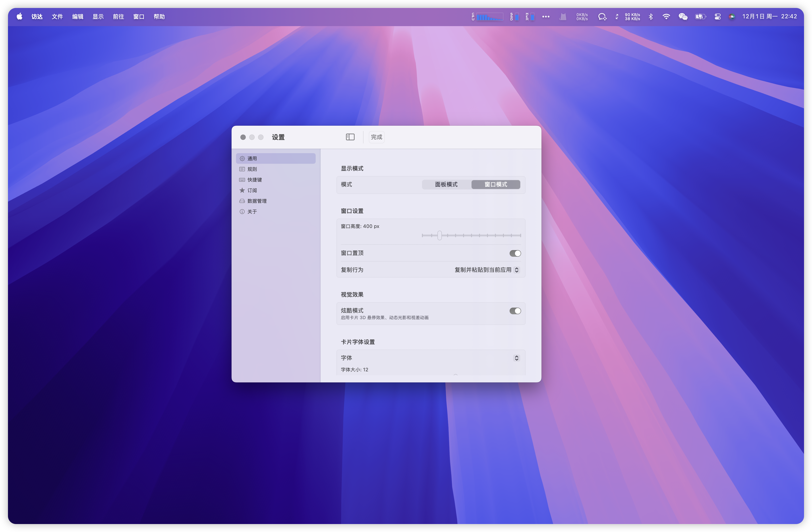Open 数据管理 settings in sidebar
Image resolution: width=812 pixels, height=532 pixels.
(x=257, y=201)
